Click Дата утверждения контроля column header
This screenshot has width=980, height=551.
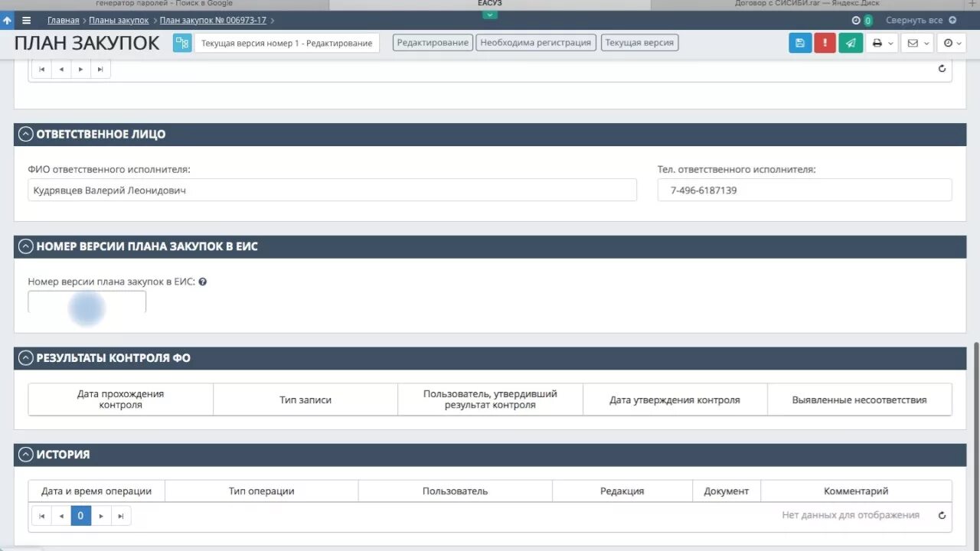coord(675,399)
